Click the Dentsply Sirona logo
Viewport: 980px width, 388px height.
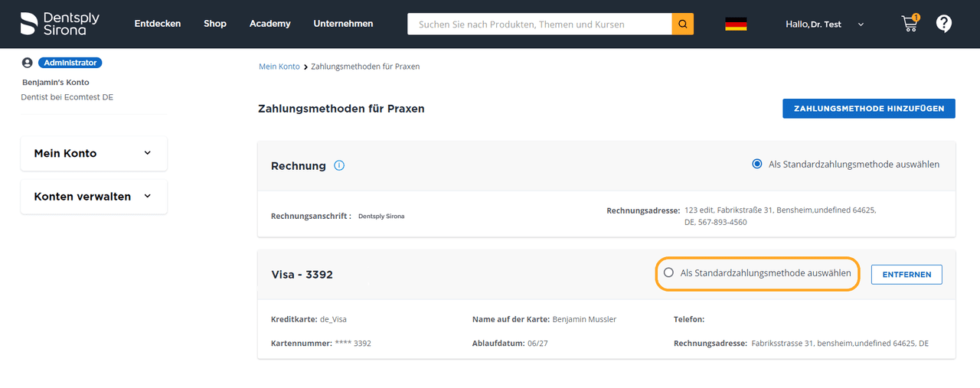coord(60,24)
